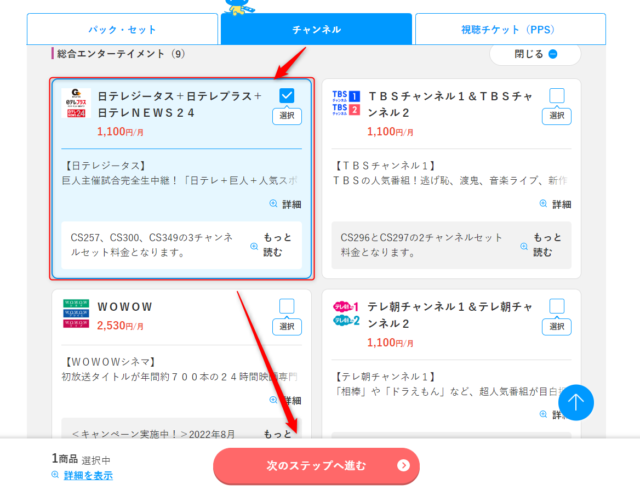The width and height of the screenshot is (640, 490).
Task: Click the TBS 1 and 2 logo
Action: (x=346, y=103)
